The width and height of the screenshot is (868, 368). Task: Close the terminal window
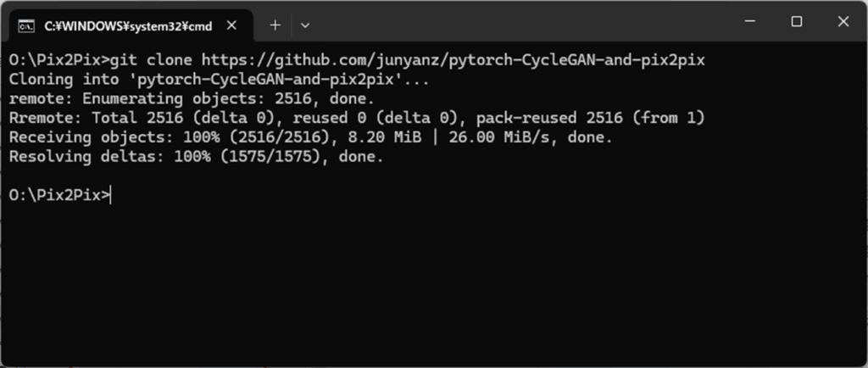point(843,21)
